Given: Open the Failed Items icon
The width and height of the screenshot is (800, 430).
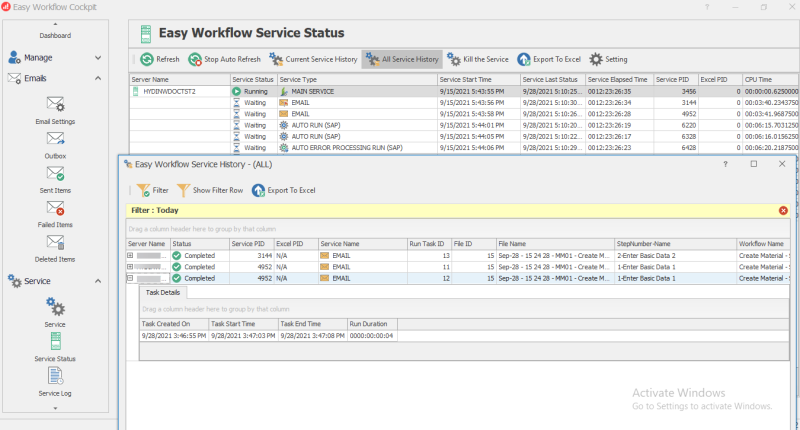Looking at the screenshot, I should point(55,210).
